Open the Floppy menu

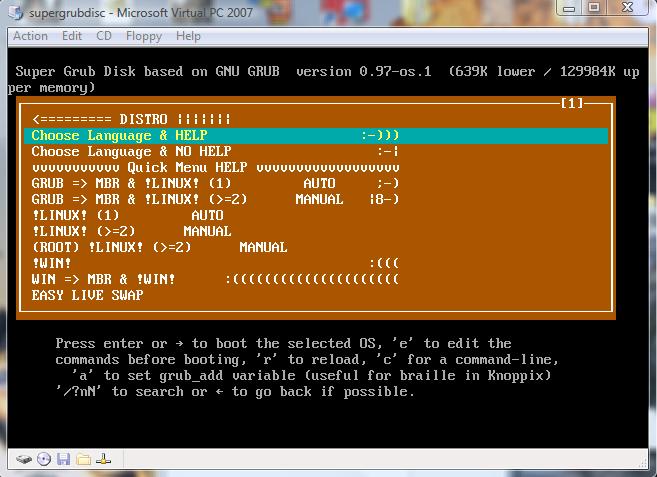point(144,36)
